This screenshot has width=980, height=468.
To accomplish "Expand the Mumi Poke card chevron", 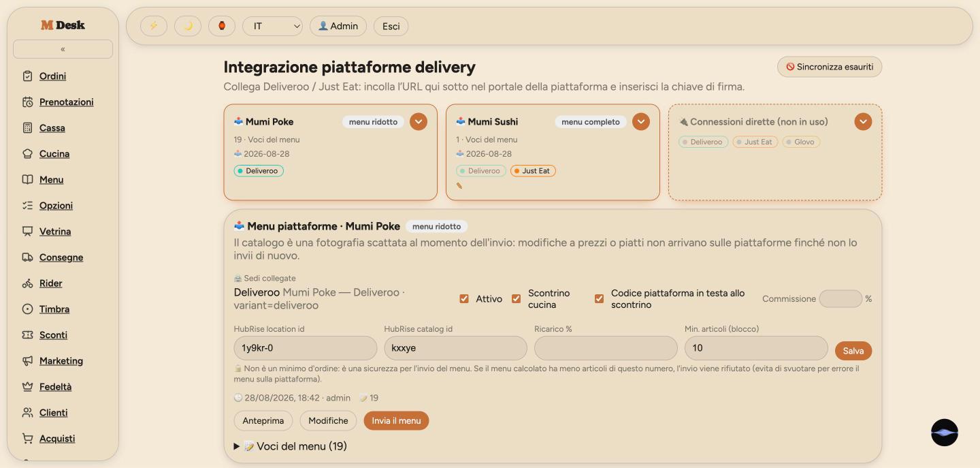I will click(419, 122).
